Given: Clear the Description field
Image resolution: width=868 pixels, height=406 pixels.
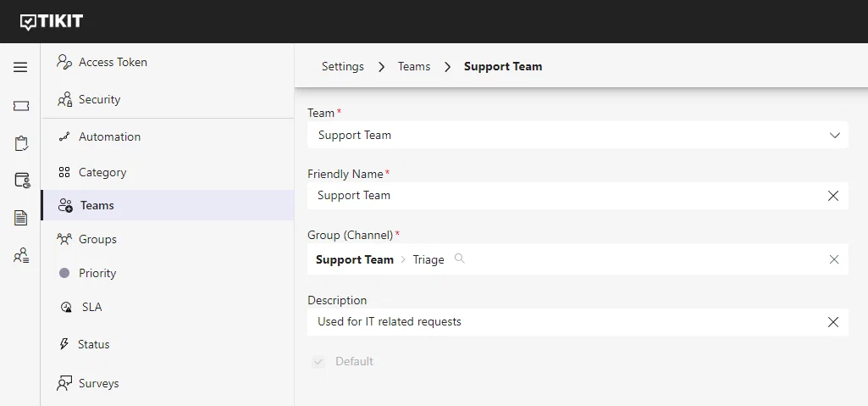Looking at the screenshot, I should [832, 322].
